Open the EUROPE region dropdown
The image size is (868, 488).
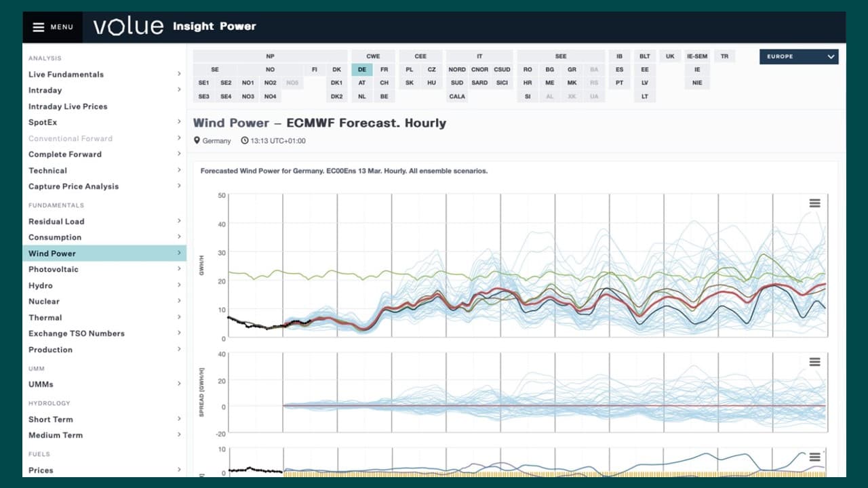[799, 57]
